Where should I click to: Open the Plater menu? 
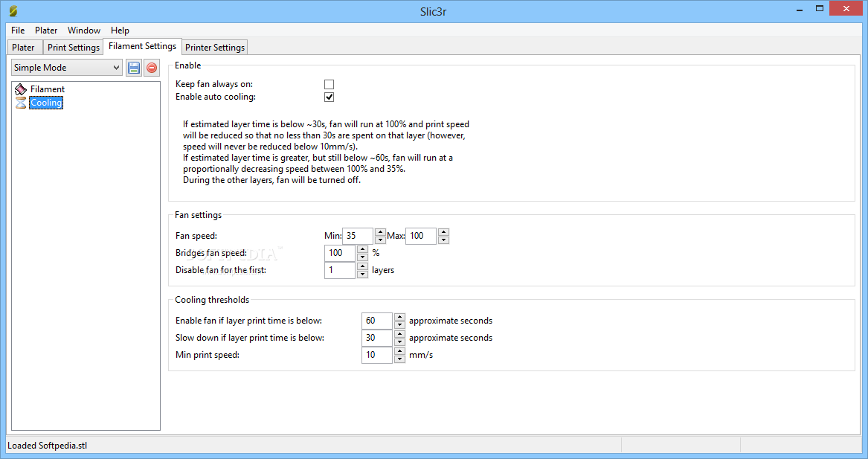(45, 31)
